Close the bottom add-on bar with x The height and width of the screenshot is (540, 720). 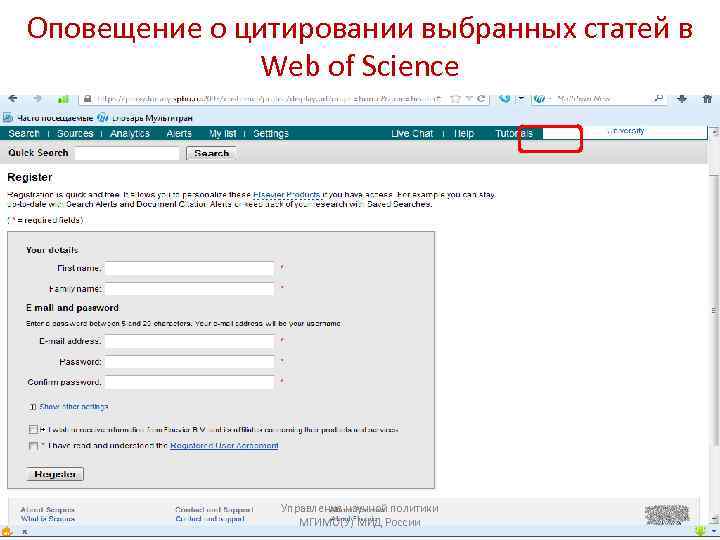click(25, 532)
